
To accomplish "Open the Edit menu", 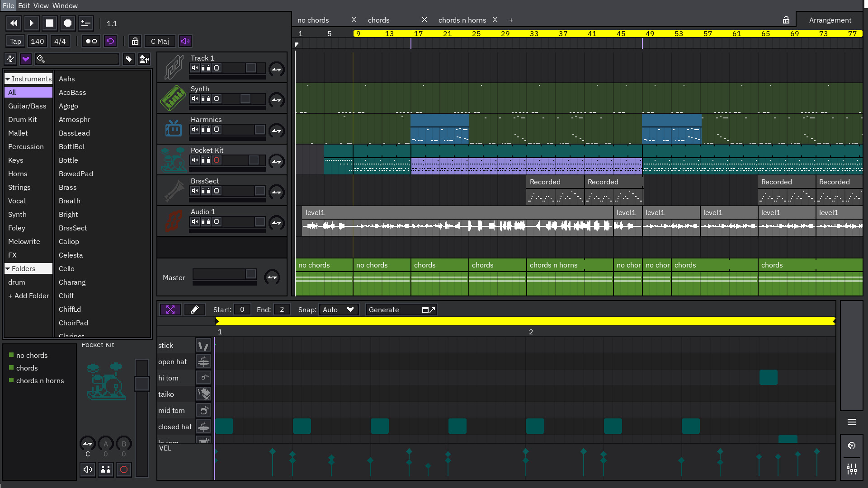I will 24,5.
